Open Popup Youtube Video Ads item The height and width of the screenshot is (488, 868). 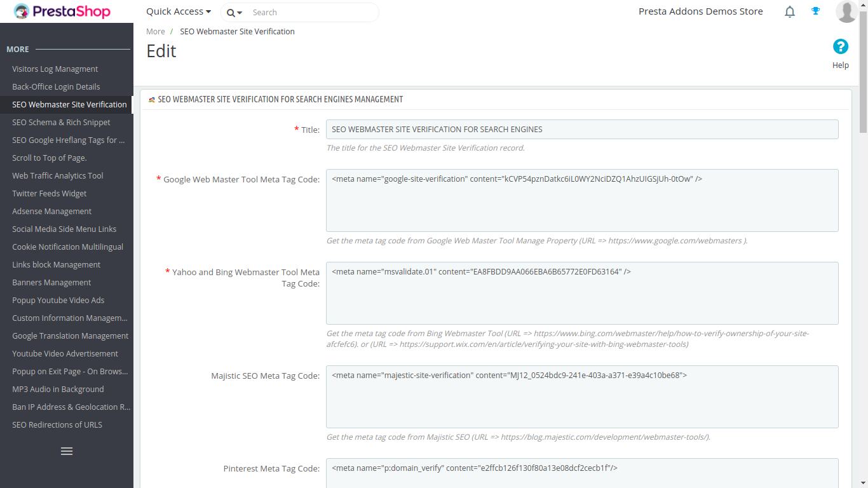[x=67, y=300]
